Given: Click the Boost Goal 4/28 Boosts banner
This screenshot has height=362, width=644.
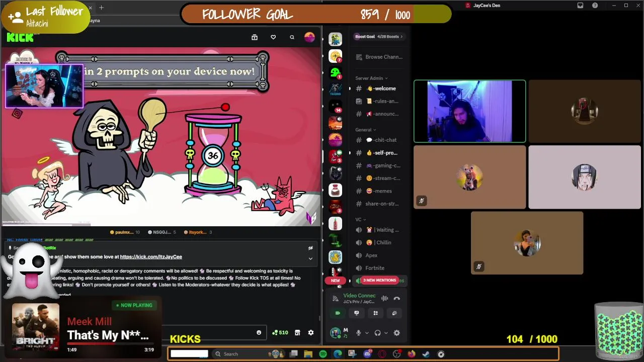Looking at the screenshot, I should click(379, 37).
